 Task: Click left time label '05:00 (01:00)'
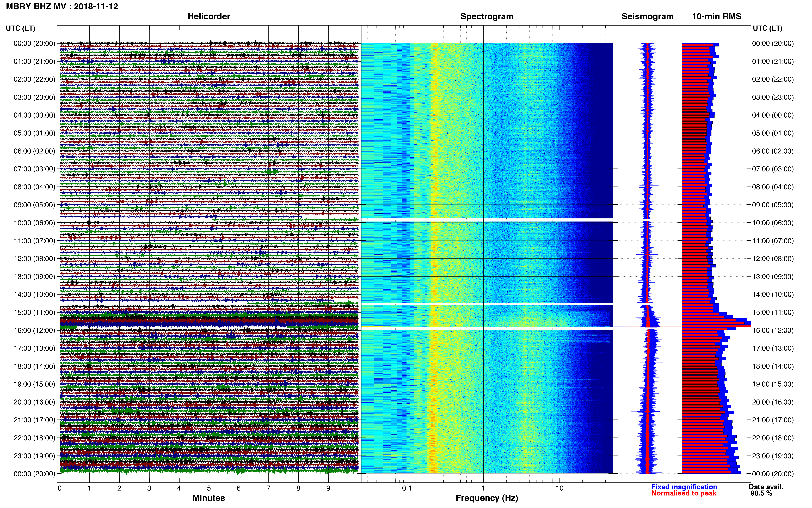(x=34, y=133)
